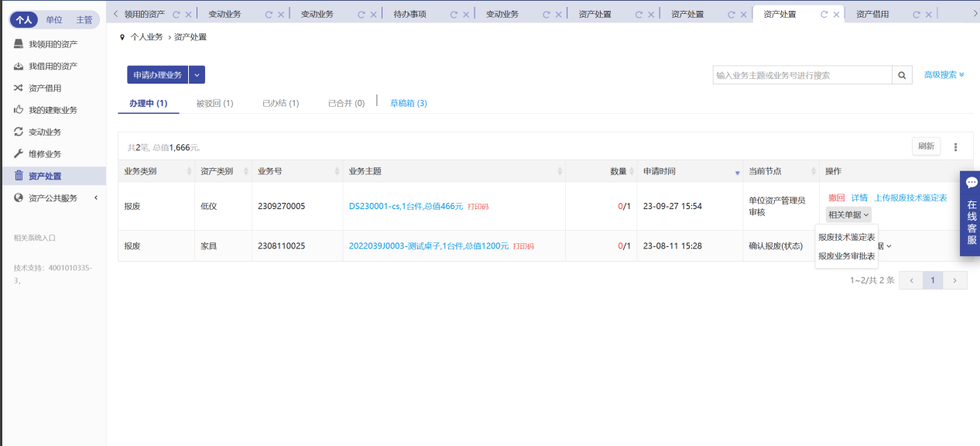Switch to the 单位 role toggle

[54, 20]
